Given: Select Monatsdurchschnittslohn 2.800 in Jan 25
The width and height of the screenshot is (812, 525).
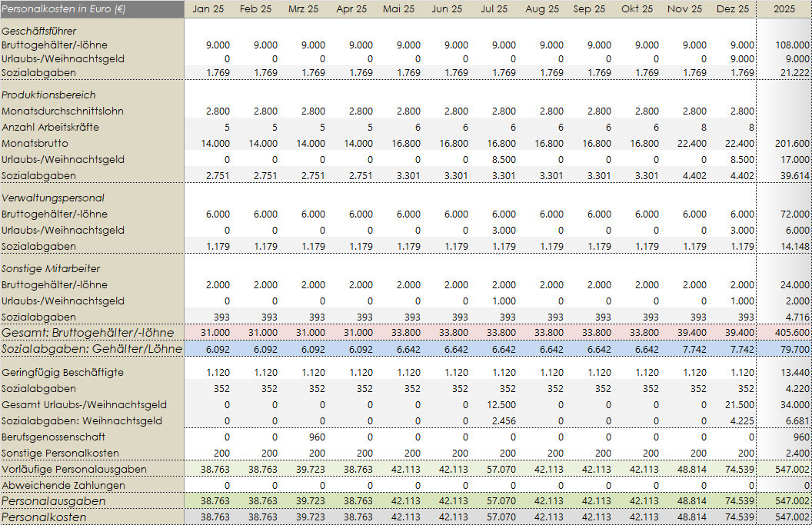Looking at the screenshot, I should (x=218, y=111).
